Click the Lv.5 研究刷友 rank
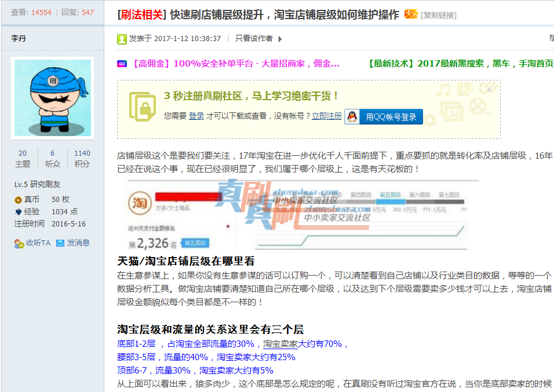 click(38, 184)
